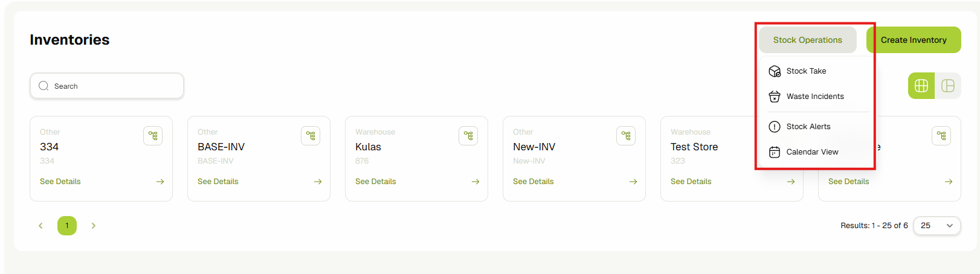
Task: Select Stock Take from the menu
Action: pyautogui.click(x=806, y=71)
